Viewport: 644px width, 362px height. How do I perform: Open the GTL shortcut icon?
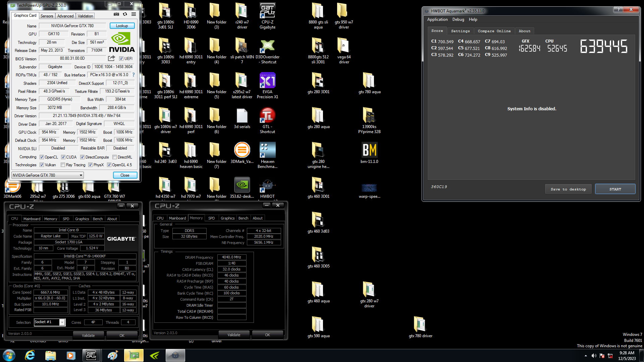(267, 120)
